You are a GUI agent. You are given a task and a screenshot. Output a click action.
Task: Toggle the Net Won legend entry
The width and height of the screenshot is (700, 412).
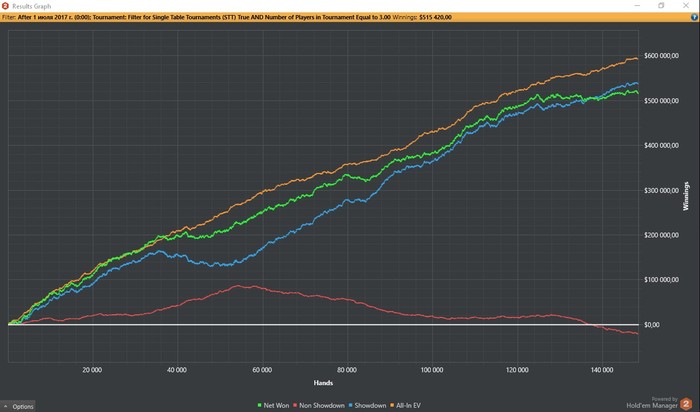pos(273,405)
